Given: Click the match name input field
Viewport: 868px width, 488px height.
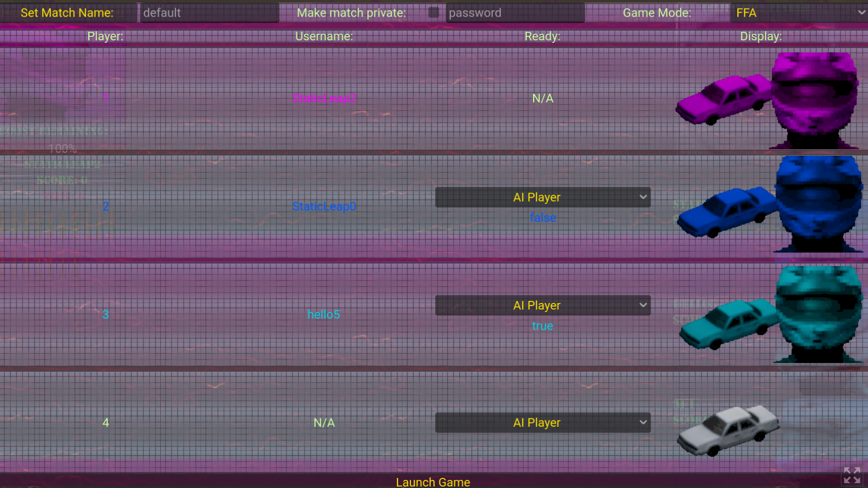Looking at the screenshot, I should tap(209, 13).
